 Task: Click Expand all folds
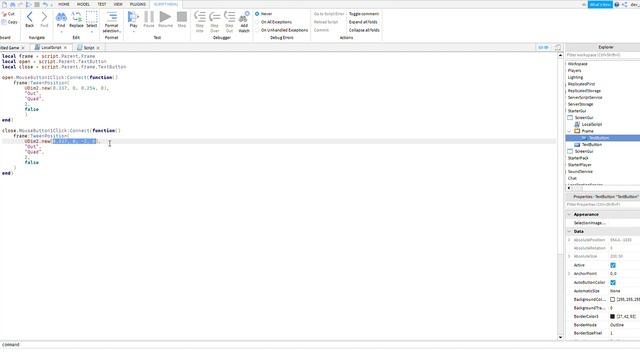363,22
